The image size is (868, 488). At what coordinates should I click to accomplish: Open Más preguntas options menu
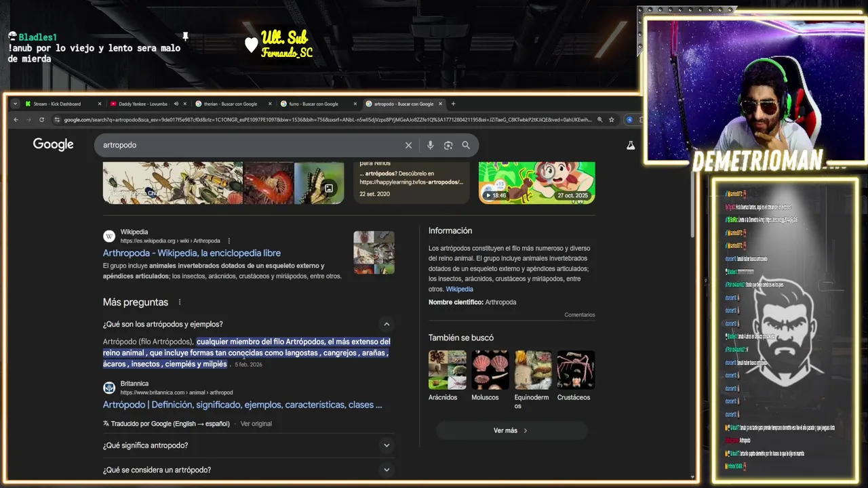click(x=180, y=302)
